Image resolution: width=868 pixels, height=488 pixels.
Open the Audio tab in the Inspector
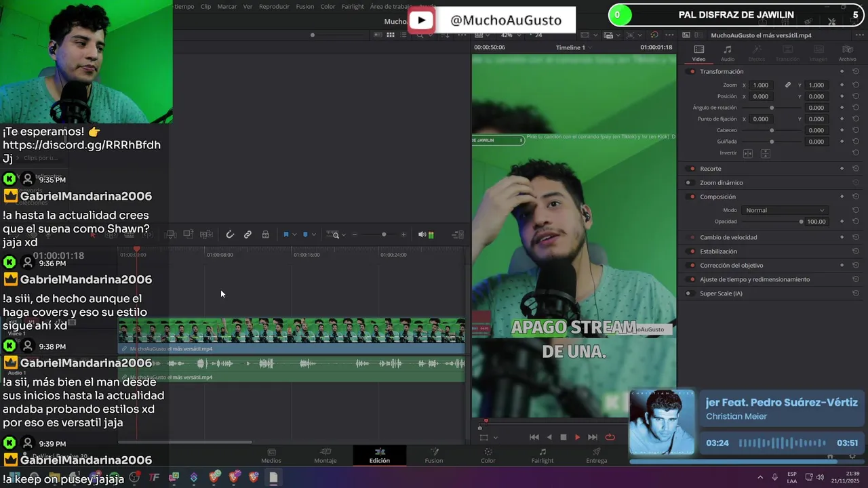(x=727, y=54)
